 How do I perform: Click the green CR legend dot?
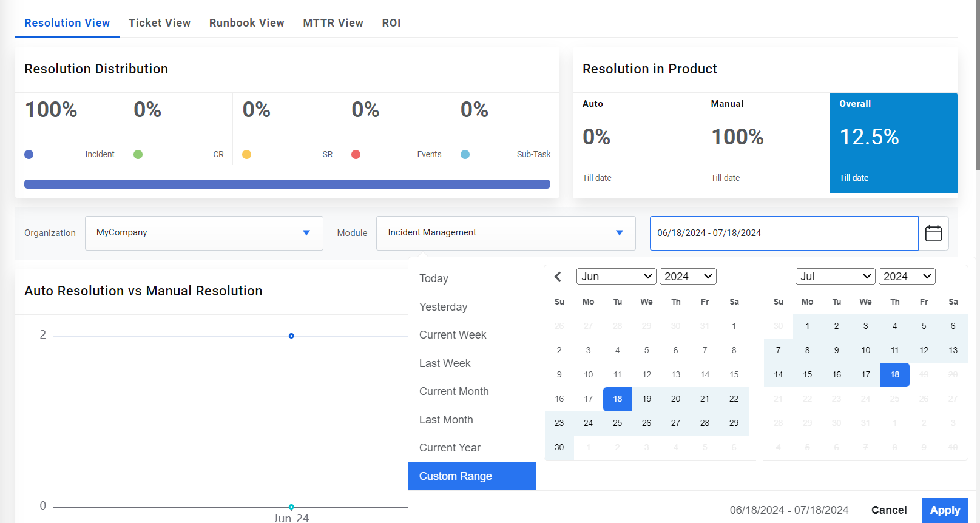pyautogui.click(x=138, y=154)
